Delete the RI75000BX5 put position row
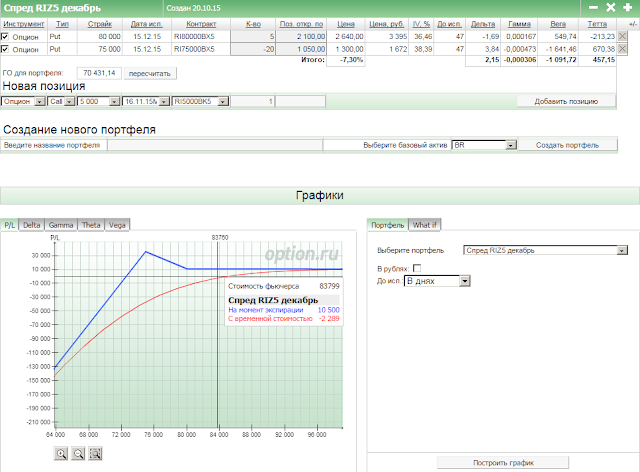The width and height of the screenshot is (640, 472). (622, 49)
